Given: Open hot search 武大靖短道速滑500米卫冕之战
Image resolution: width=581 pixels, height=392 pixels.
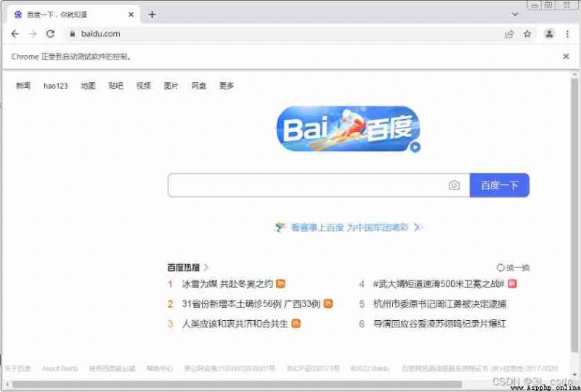Looking at the screenshot, I should point(439,284).
